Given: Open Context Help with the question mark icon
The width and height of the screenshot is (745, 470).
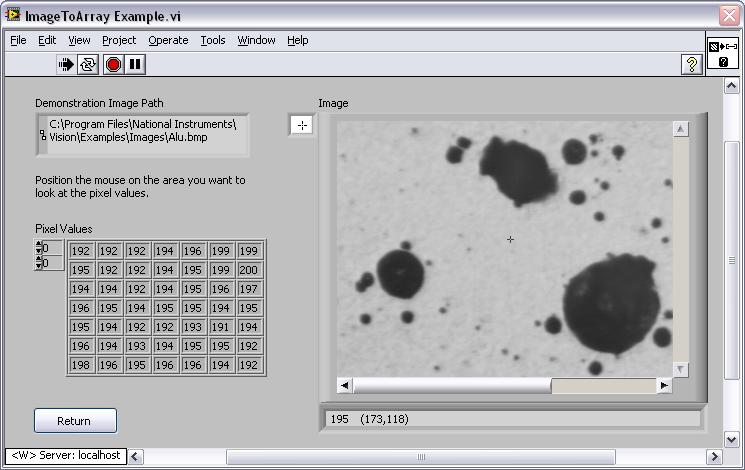Looking at the screenshot, I should coord(691,65).
